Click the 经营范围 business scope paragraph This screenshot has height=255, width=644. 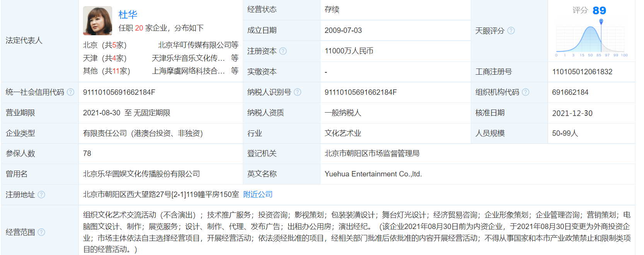tap(357, 232)
